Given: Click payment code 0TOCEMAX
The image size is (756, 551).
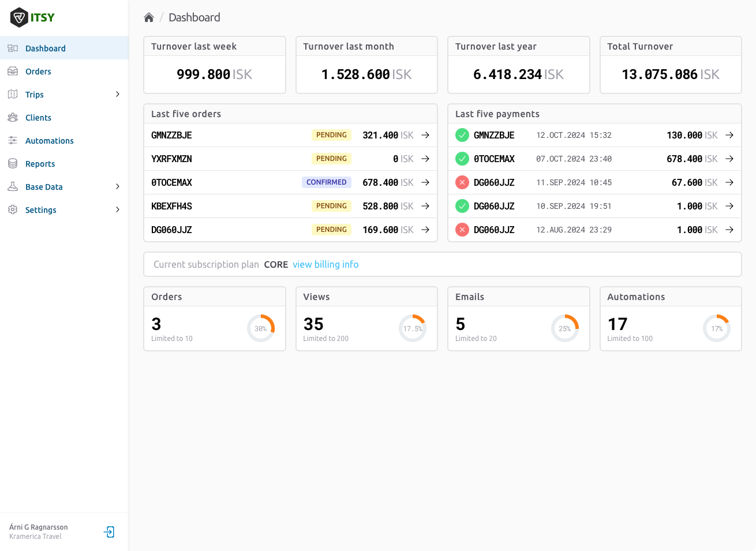Looking at the screenshot, I should point(494,159).
